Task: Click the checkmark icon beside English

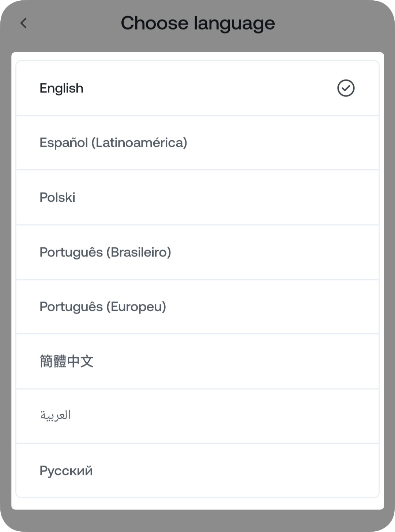Action: pyautogui.click(x=346, y=88)
